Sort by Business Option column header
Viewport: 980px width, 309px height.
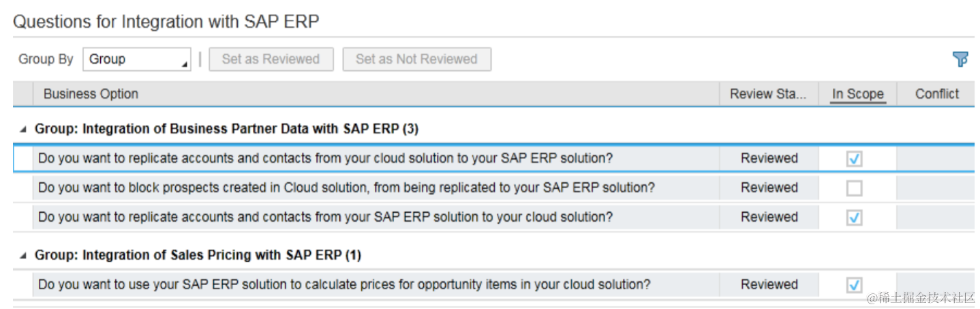tap(91, 94)
